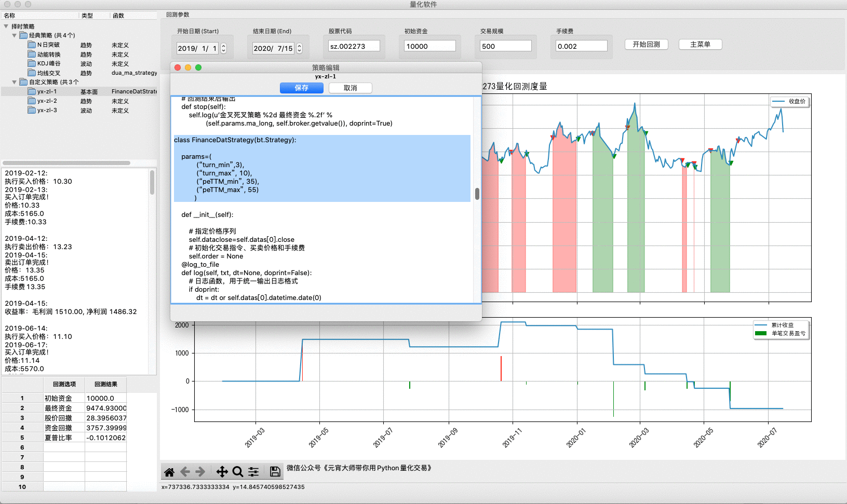This screenshot has height=504, width=847.
Task: Click the trade log vertical scrollbar
Action: click(x=152, y=182)
